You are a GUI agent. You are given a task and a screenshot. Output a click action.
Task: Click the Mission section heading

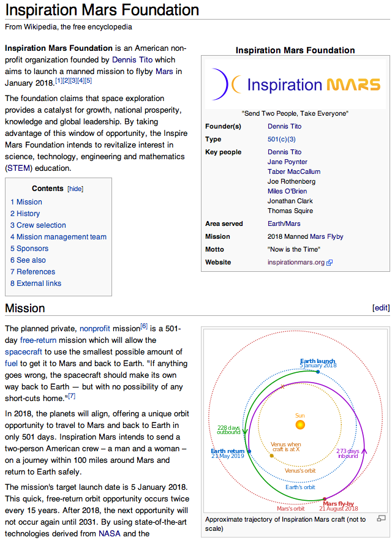(x=24, y=308)
